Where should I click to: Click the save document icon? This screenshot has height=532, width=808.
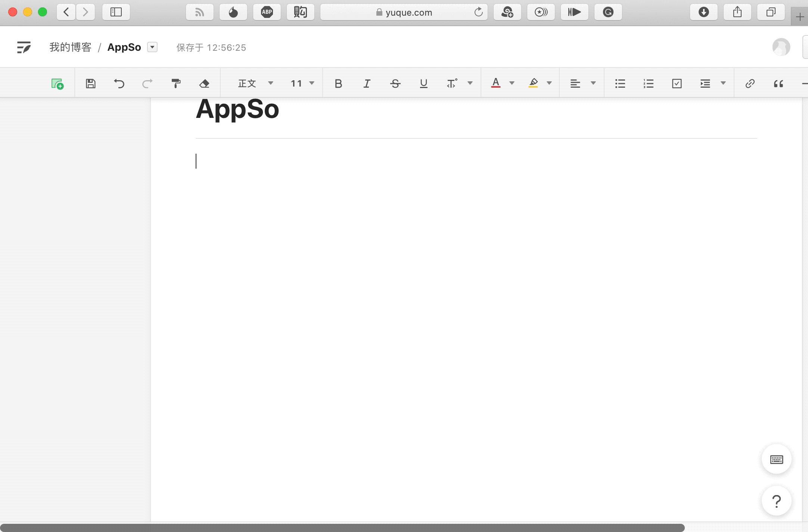pyautogui.click(x=90, y=84)
